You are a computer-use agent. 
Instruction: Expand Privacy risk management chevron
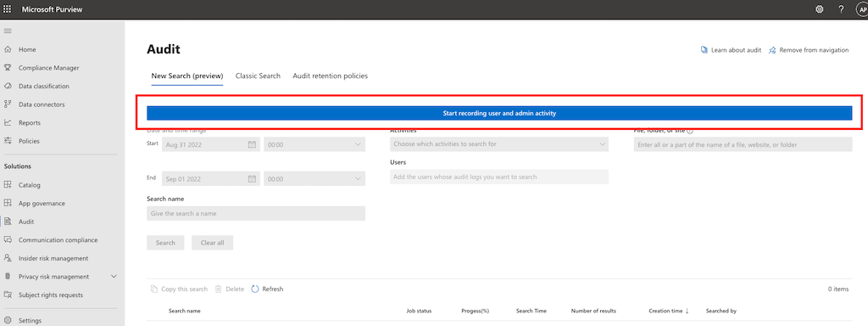tap(114, 276)
